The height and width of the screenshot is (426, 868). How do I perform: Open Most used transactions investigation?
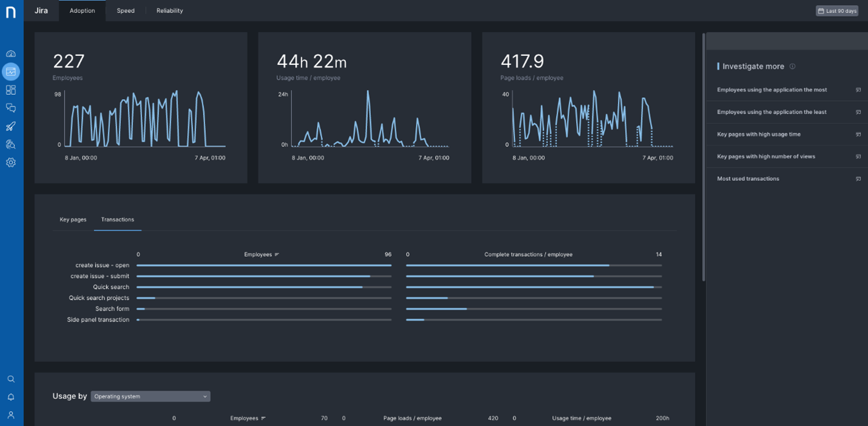click(x=748, y=179)
